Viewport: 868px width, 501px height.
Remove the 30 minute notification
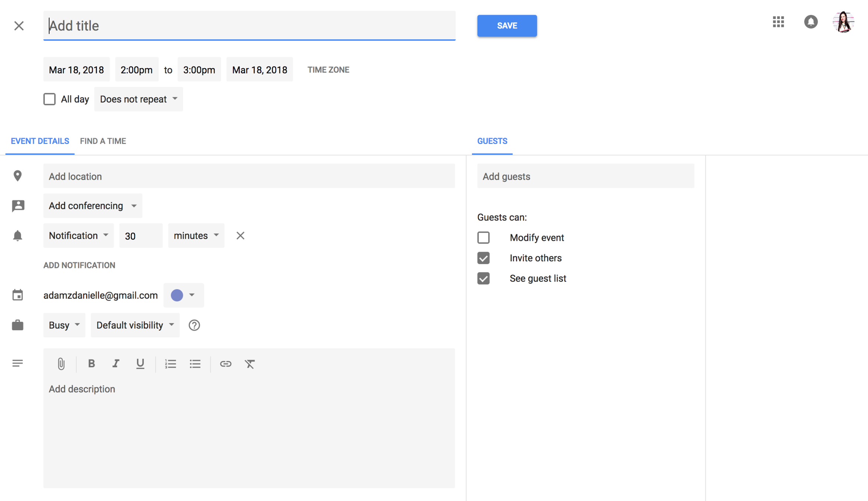pos(240,236)
